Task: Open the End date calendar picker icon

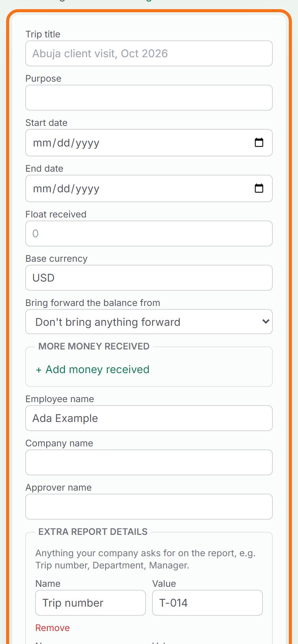Action: tap(259, 188)
